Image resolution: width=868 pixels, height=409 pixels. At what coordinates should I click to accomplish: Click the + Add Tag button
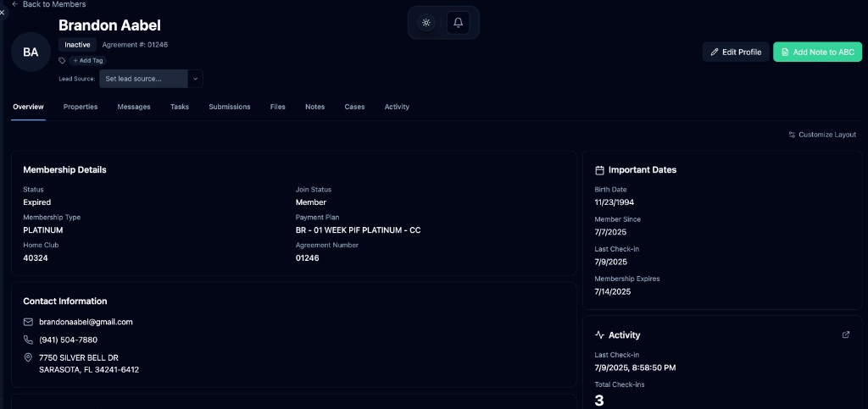[87, 61]
